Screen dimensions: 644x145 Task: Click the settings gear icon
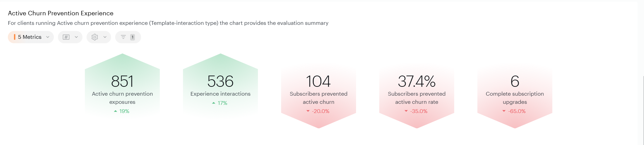[x=95, y=37]
